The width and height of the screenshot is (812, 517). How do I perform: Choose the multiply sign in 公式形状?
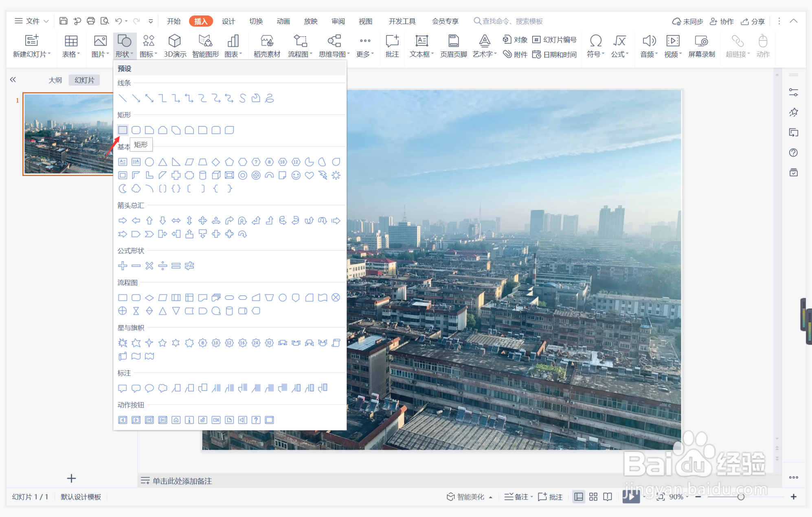[x=149, y=266]
